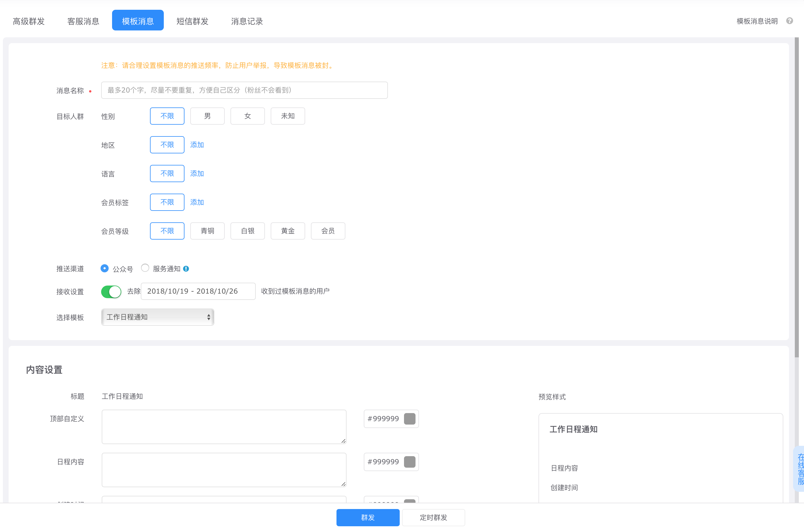Open the color swatch for 顶部自定义
Image resolution: width=804 pixels, height=532 pixels.
[410, 419]
